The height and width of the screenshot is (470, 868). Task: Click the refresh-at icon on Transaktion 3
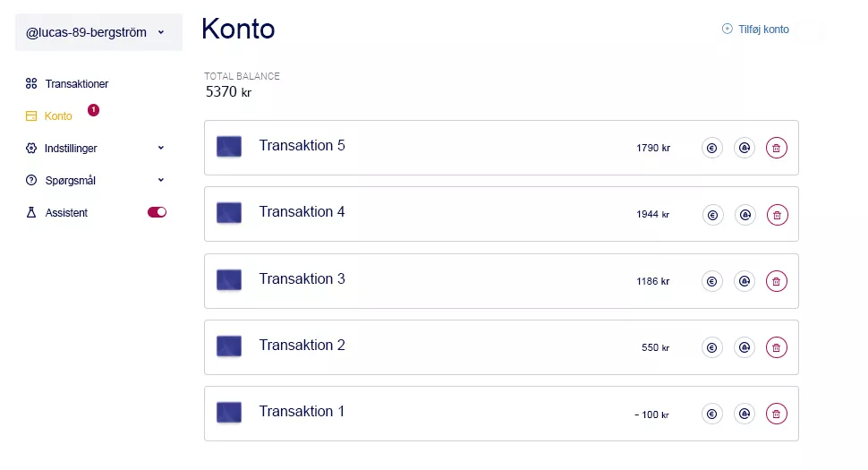745,281
